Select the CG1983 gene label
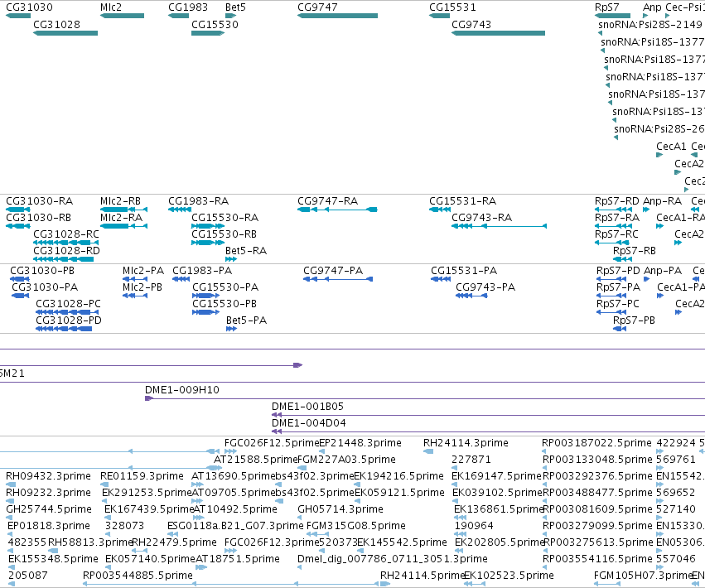The width and height of the screenshot is (705, 588). tap(188, 7)
